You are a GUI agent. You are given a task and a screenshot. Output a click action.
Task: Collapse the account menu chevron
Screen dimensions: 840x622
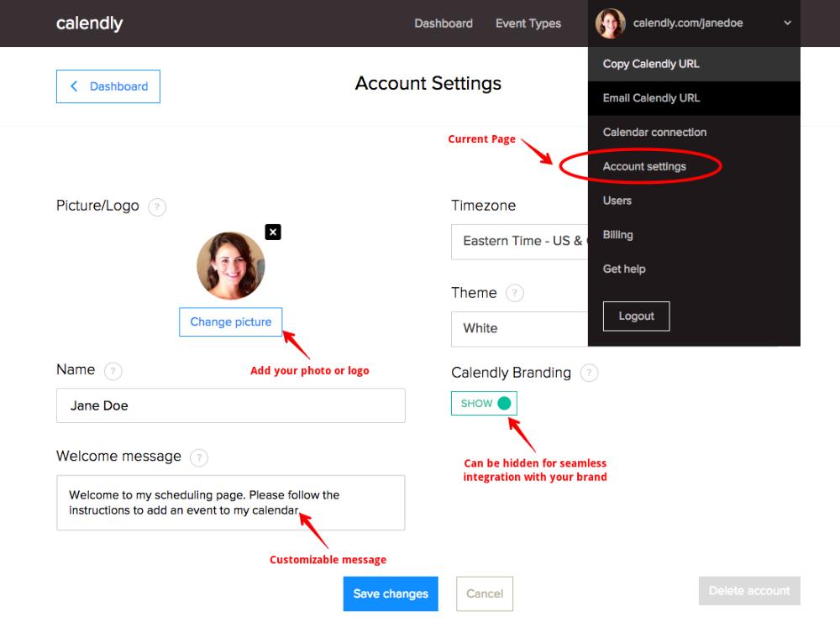[787, 23]
